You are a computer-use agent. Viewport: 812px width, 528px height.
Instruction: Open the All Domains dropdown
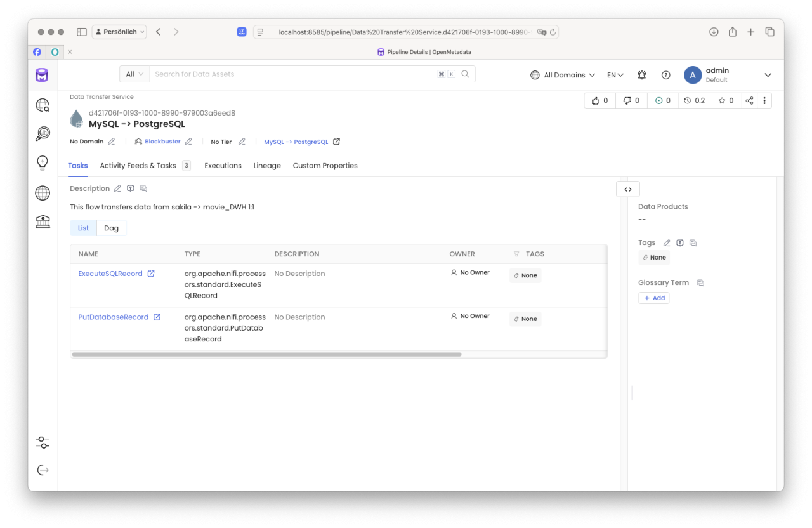coord(563,75)
